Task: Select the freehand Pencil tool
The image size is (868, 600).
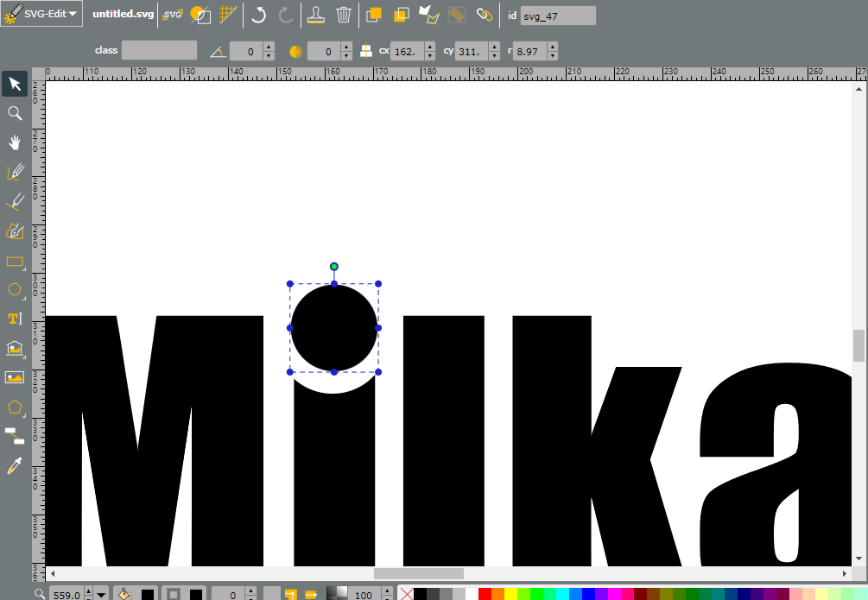Action: tap(15, 172)
